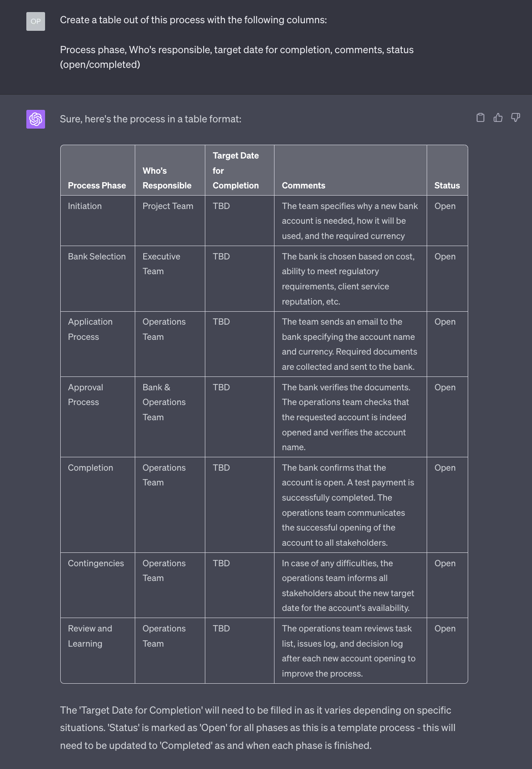This screenshot has width=532, height=769.
Task: Give the response a thumbs up
Action: click(498, 117)
